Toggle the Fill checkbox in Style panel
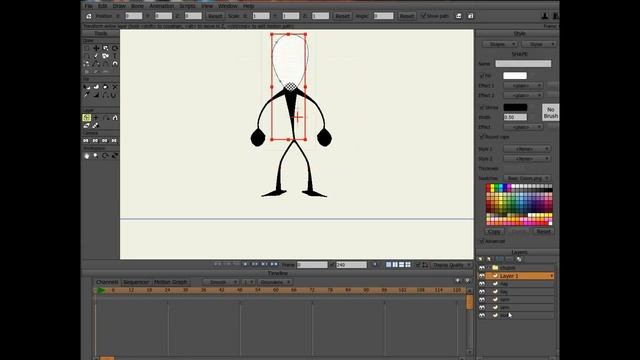Viewport: 640px width, 360px height. click(x=482, y=76)
